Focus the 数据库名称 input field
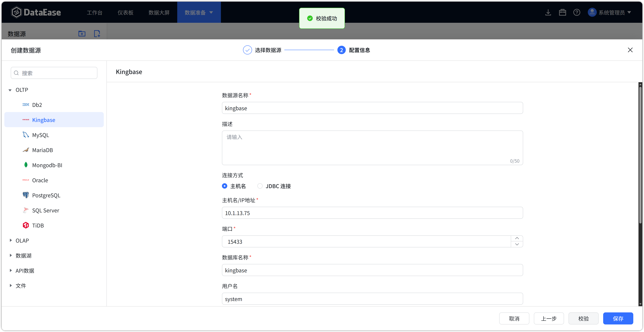644x332 pixels. (372, 270)
